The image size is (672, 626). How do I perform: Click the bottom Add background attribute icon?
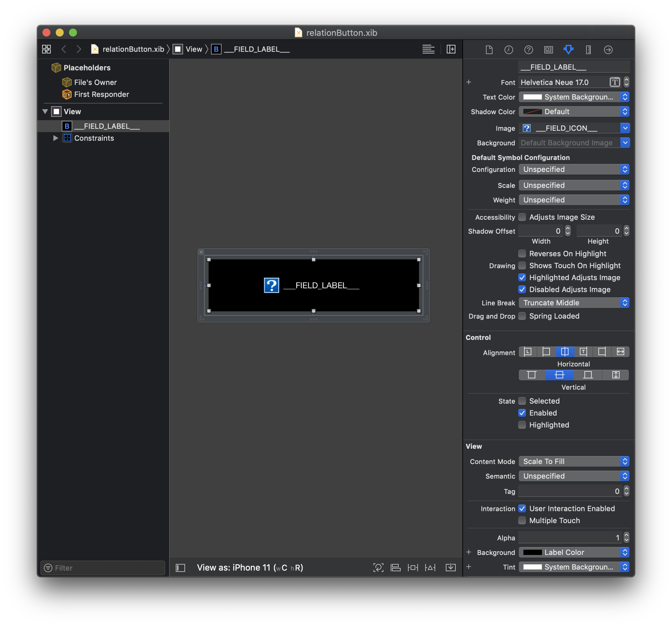click(468, 552)
